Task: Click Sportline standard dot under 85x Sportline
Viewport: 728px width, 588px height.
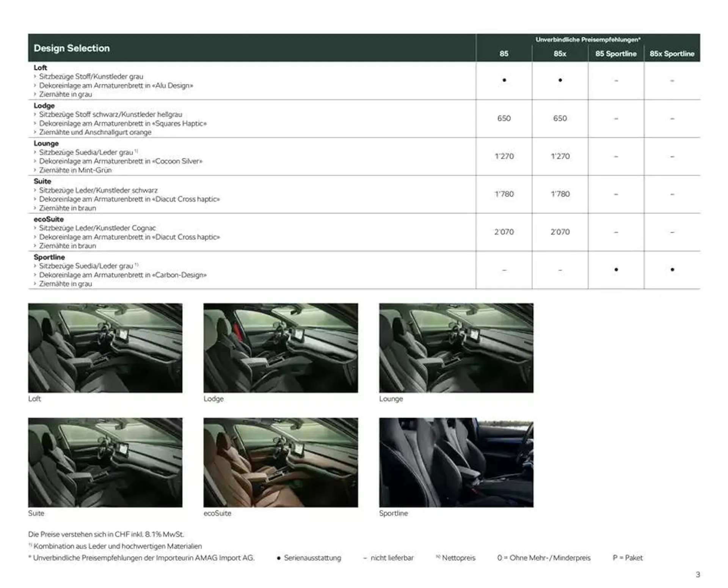Action: point(672,270)
